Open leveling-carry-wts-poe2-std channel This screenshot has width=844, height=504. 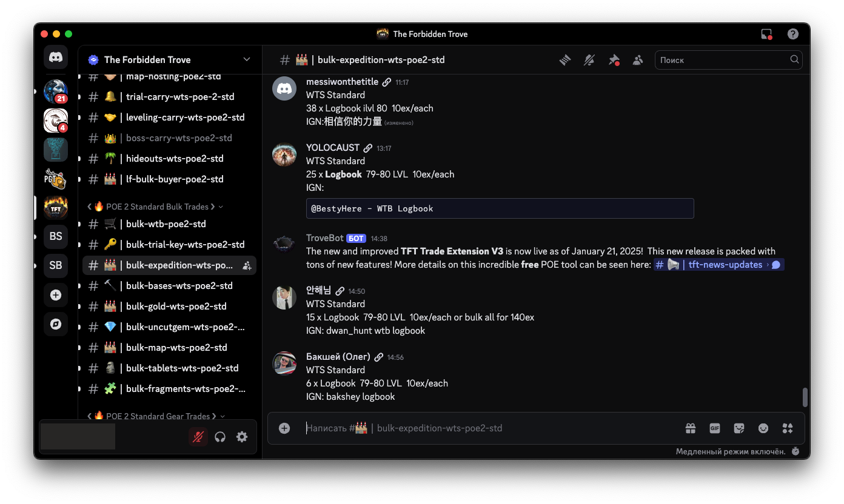click(169, 118)
